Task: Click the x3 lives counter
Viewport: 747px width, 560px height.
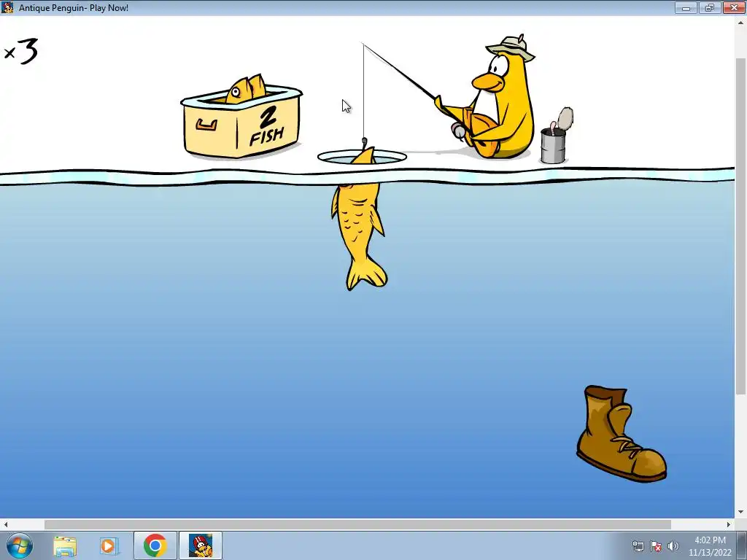Action: (x=21, y=51)
